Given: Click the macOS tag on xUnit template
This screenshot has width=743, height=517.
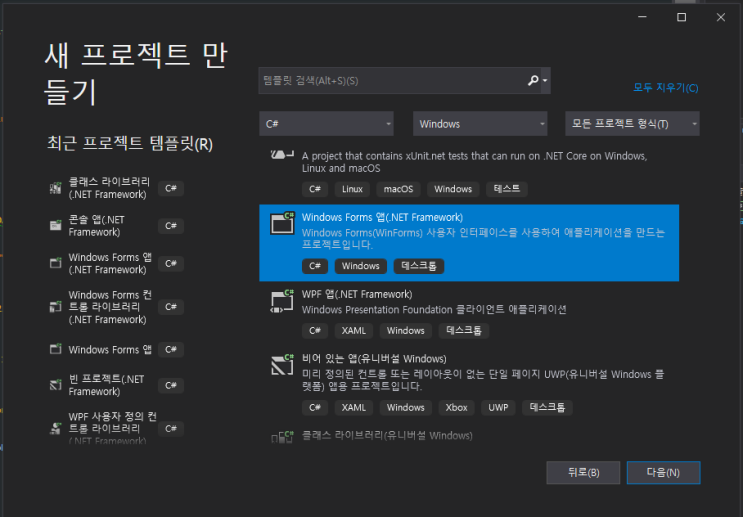Looking at the screenshot, I should pyautogui.click(x=398, y=189).
